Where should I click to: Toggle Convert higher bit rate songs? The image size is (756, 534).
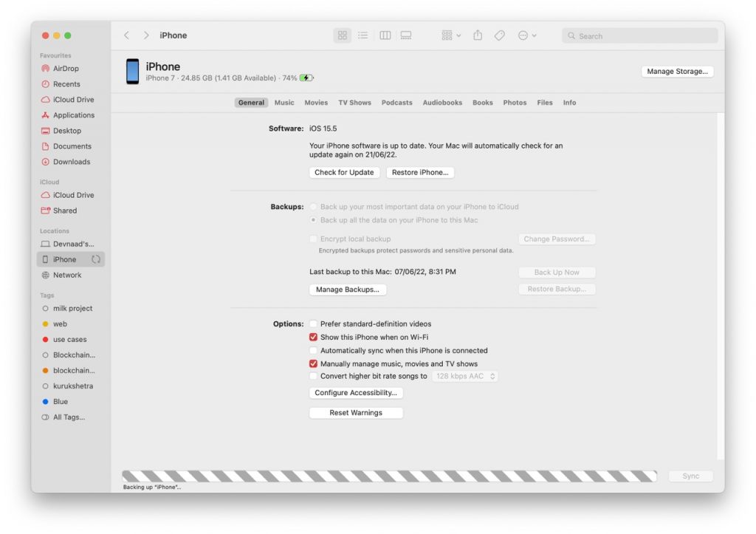point(313,376)
